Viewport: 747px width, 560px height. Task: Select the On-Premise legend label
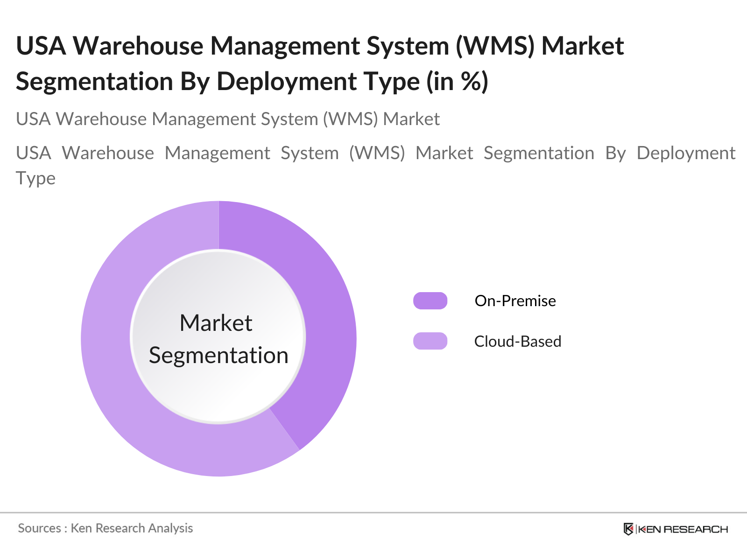(515, 301)
